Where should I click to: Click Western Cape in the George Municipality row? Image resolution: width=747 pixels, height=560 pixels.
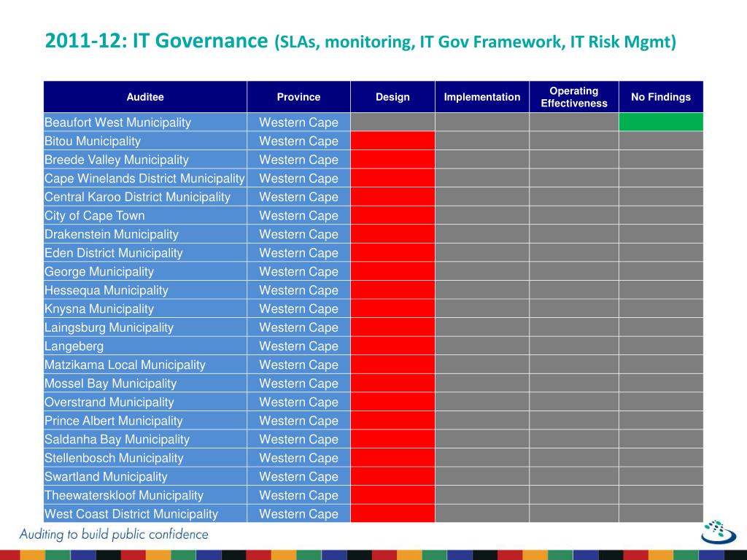point(298,271)
